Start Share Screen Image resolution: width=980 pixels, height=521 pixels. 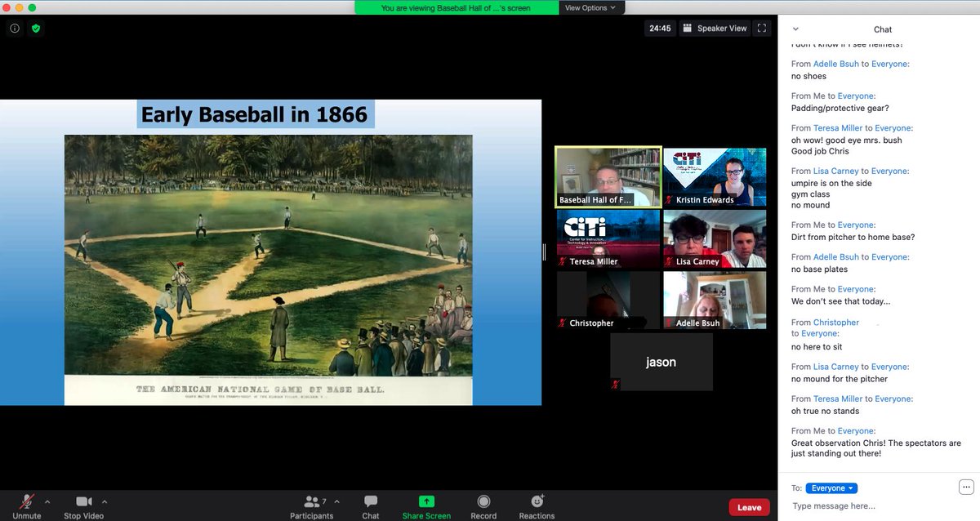click(426, 506)
